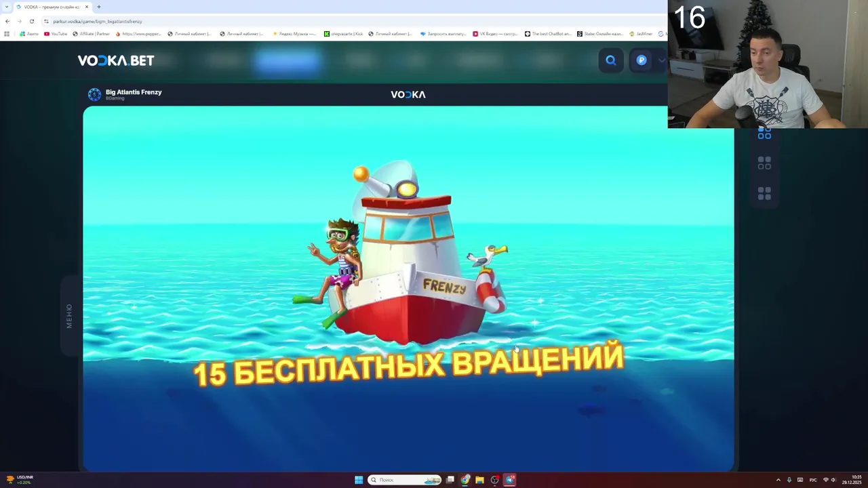Screen dimensions: 868x488
Task: Open a new browser tab with plus
Action: point(99,7)
